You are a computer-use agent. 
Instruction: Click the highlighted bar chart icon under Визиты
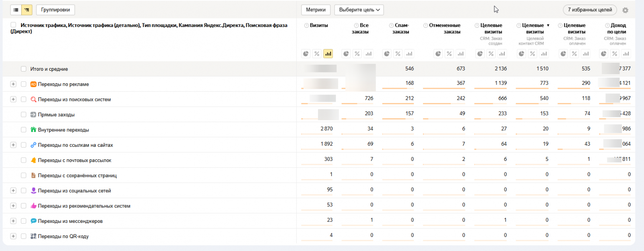[328, 53]
